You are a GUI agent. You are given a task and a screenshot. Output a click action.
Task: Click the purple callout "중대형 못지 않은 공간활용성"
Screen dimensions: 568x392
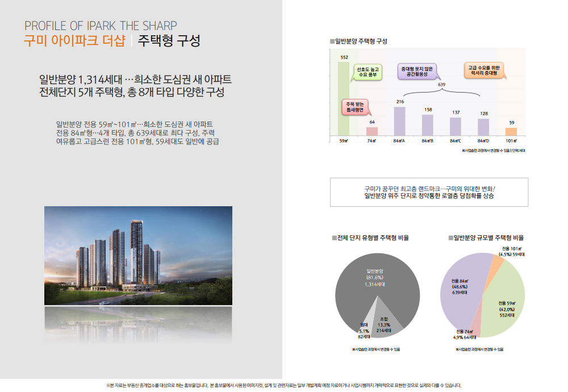point(417,71)
